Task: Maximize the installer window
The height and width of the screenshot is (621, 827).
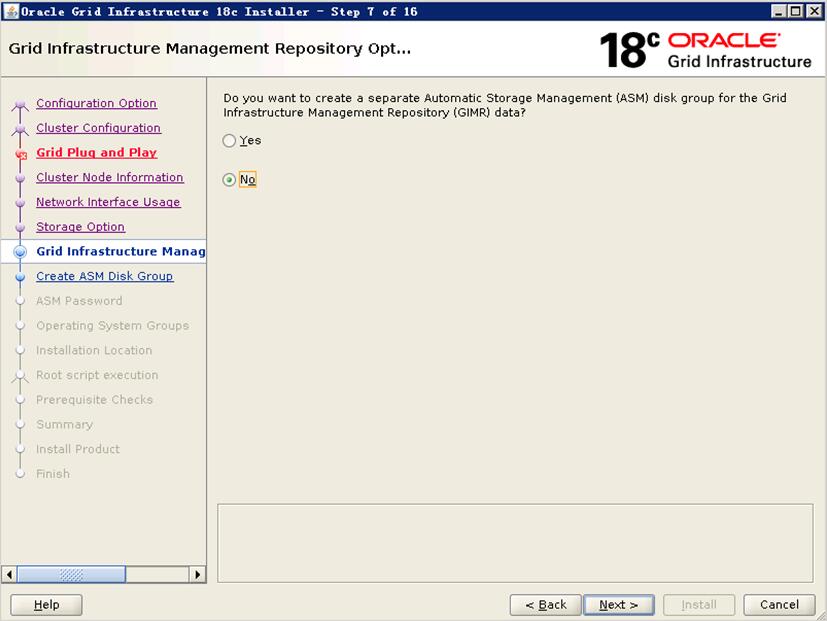Action: click(x=796, y=11)
